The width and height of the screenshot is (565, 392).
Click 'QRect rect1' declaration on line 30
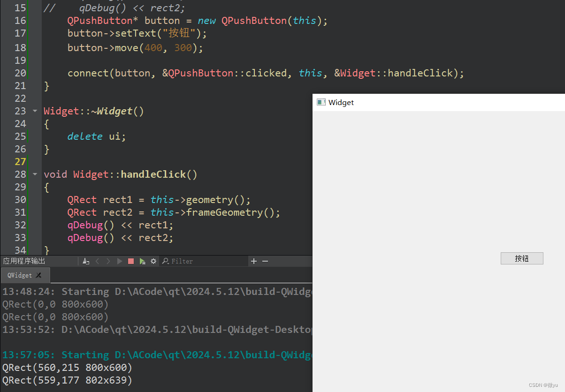[x=100, y=200]
